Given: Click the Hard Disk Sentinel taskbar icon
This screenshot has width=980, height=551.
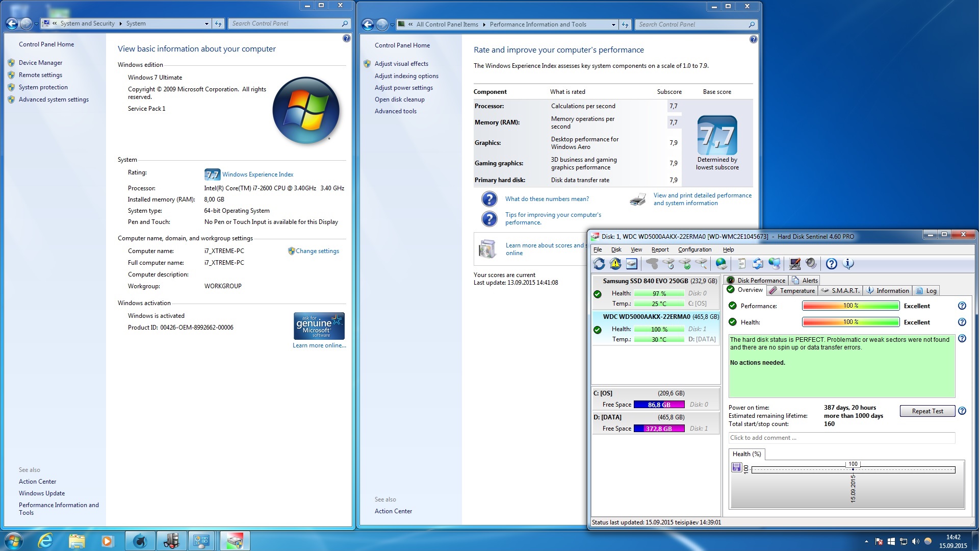Looking at the screenshot, I should [235, 541].
